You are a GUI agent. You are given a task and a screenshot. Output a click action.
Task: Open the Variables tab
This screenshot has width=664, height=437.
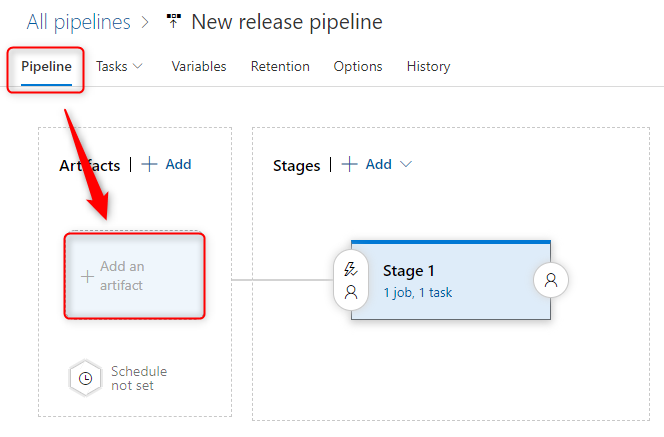click(x=199, y=66)
